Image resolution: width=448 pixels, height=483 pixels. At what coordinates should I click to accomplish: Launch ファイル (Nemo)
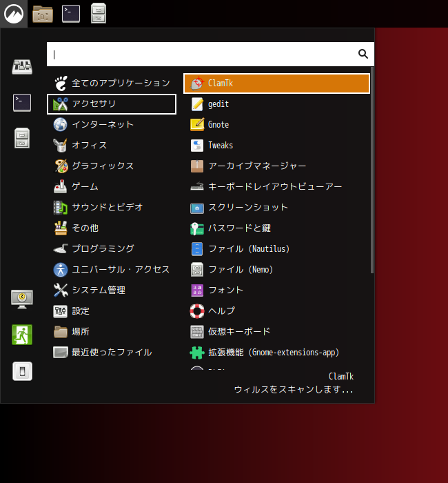276,270
